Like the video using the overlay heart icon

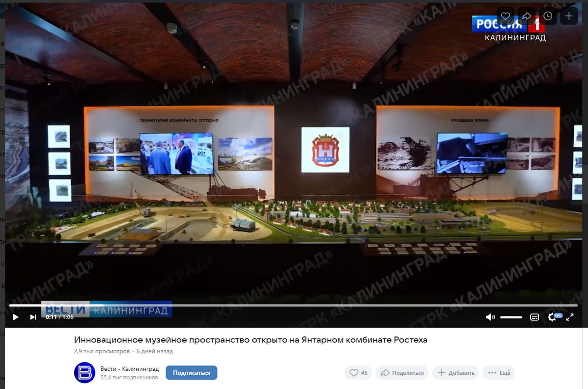[x=506, y=16]
